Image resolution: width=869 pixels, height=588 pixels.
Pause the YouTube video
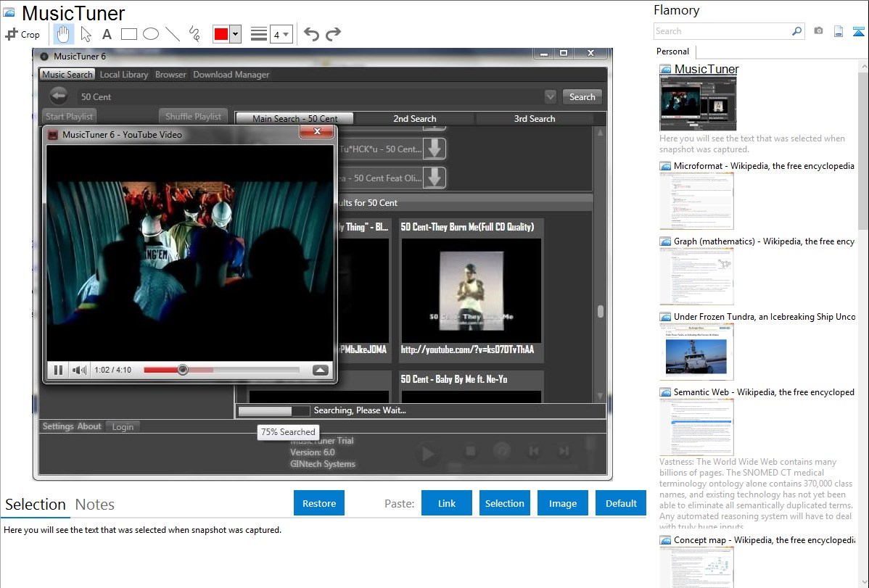[x=58, y=370]
